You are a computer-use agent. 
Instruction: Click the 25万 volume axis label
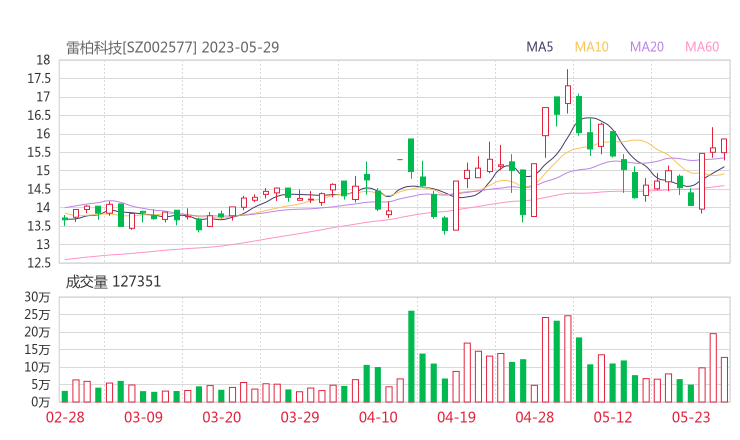[x=37, y=314]
